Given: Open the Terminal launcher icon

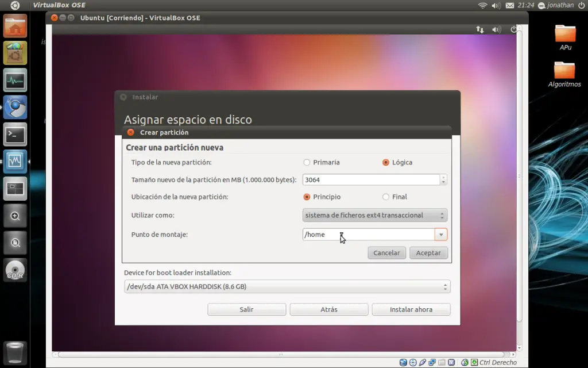Looking at the screenshot, I should [15, 134].
